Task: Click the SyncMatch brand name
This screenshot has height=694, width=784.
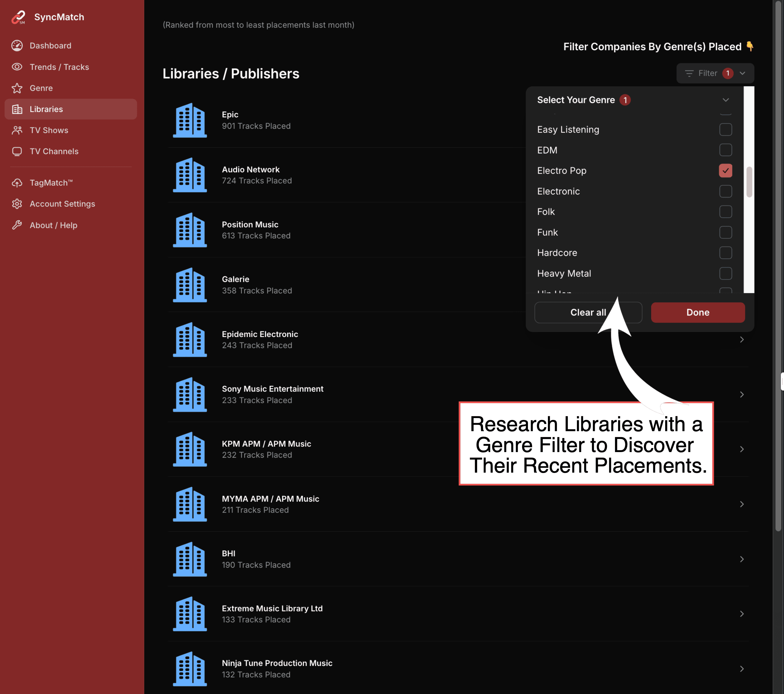Action: [59, 17]
